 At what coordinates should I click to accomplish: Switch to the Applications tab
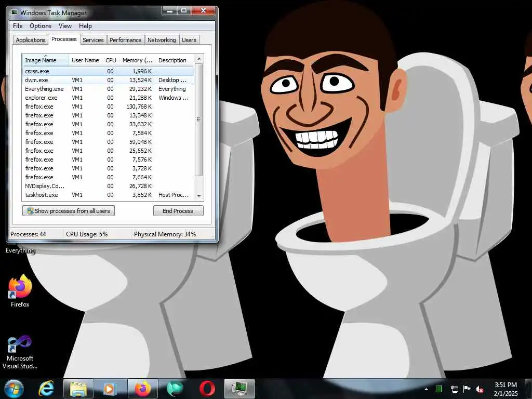[x=31, y=40]
